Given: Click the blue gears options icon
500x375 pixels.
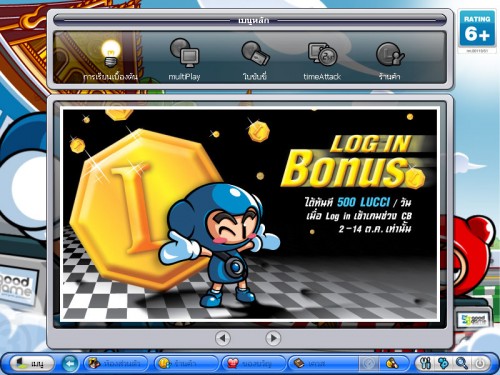Looking at the screenshot, I should [x=444, y=363].
